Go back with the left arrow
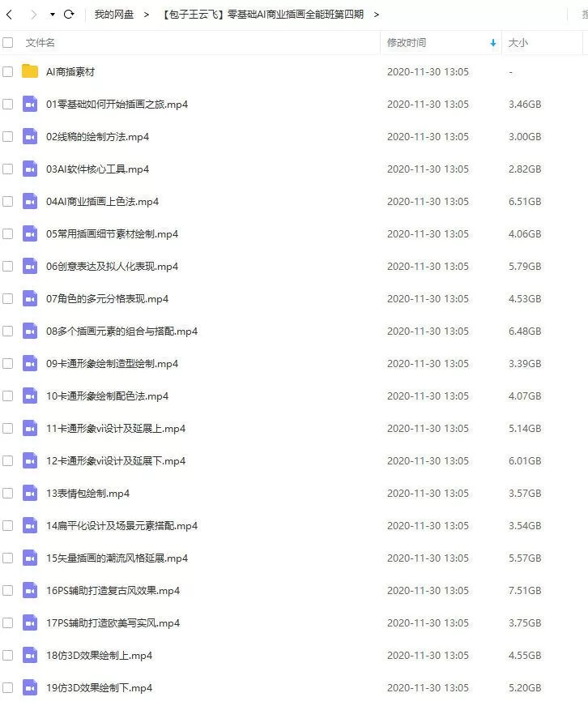The height and width of the screenshot is (710, 588). (x=9, y=15)
